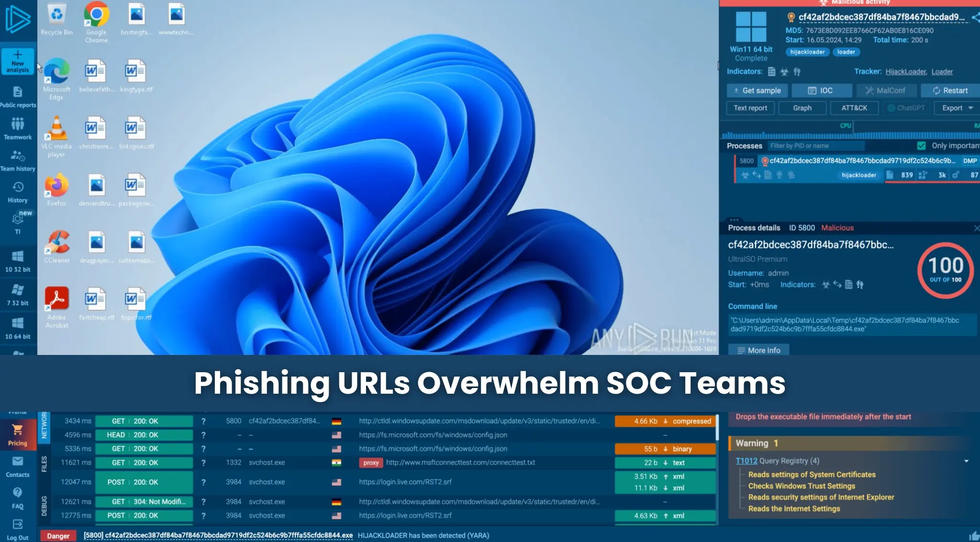Click the proxy tag on msftconnecttest request
Viewport: 980px width, 542px height.
click(371, 463)
